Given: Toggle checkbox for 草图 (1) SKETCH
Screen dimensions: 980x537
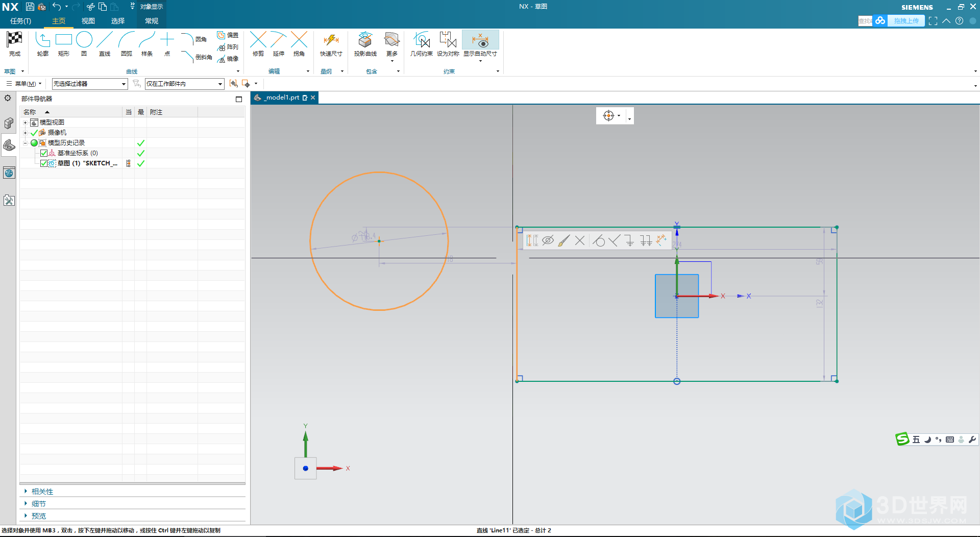Looking at the screenshot, I should 44,163.
